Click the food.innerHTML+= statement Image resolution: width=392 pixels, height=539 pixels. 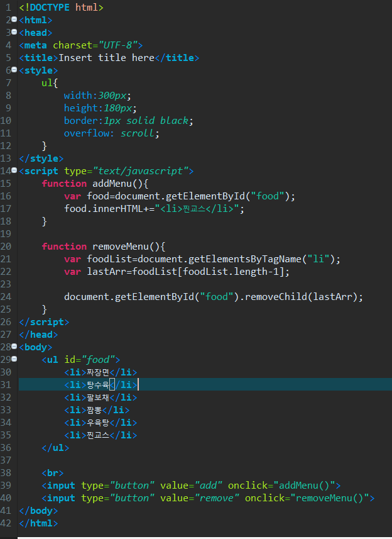[x=154, y=208]
